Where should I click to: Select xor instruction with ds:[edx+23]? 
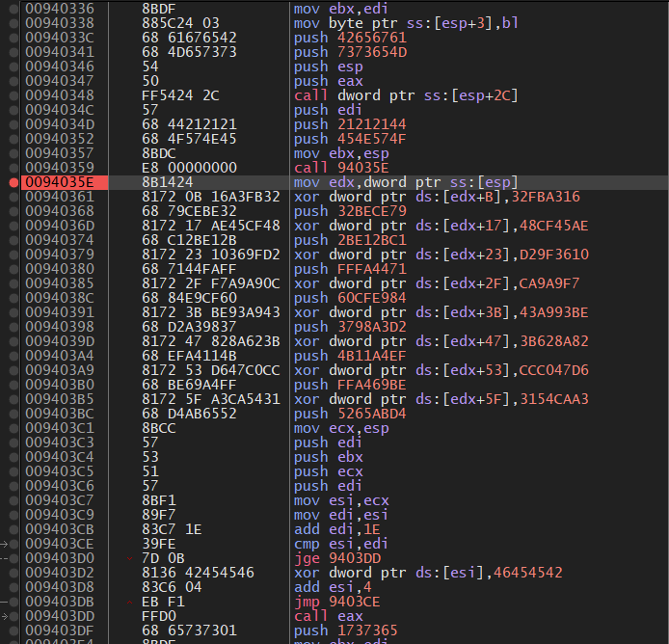(x=441, y=255)
